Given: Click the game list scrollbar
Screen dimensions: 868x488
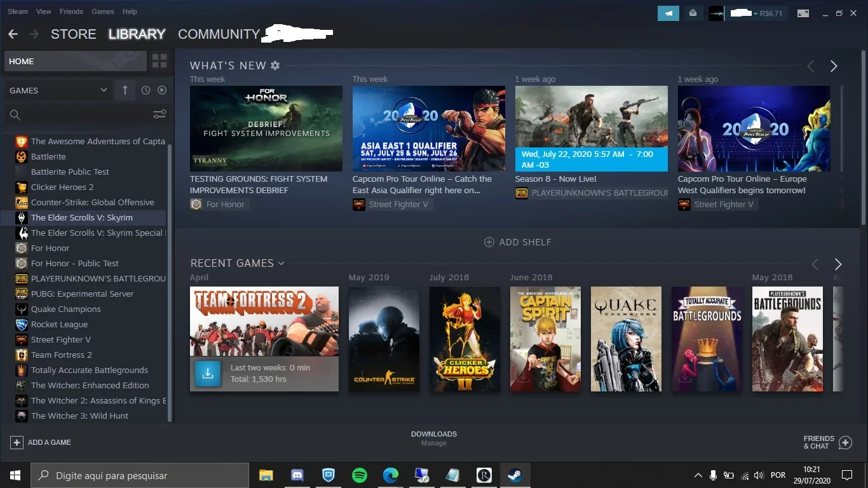Looking at the screenshot, I should 170,283.
